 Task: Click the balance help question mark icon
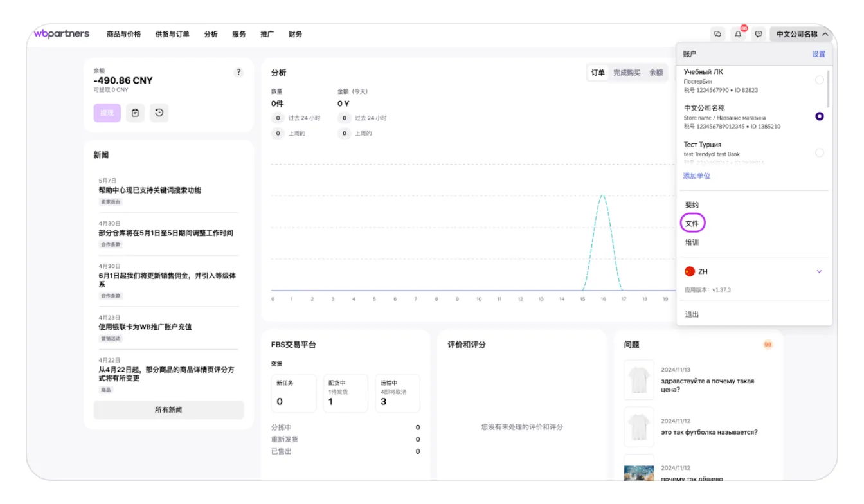(x=239, y=73)
